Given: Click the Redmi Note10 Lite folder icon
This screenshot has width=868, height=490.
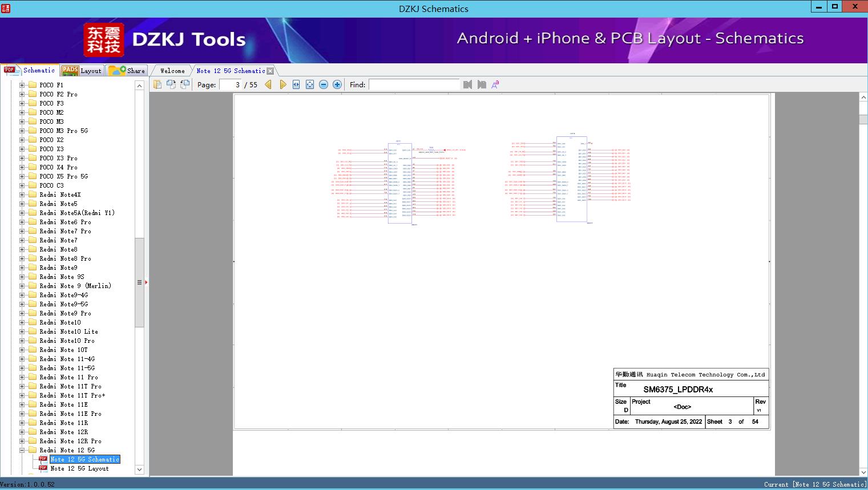Looking at the screenshot, I should tap(33, 331).
